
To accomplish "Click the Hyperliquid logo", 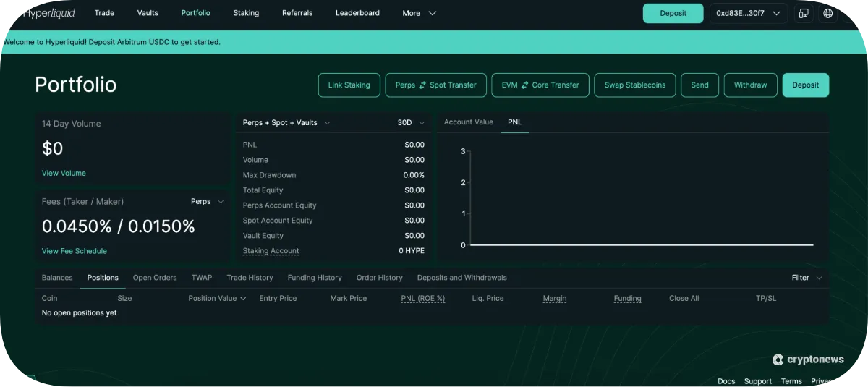I will pos(48,13).
